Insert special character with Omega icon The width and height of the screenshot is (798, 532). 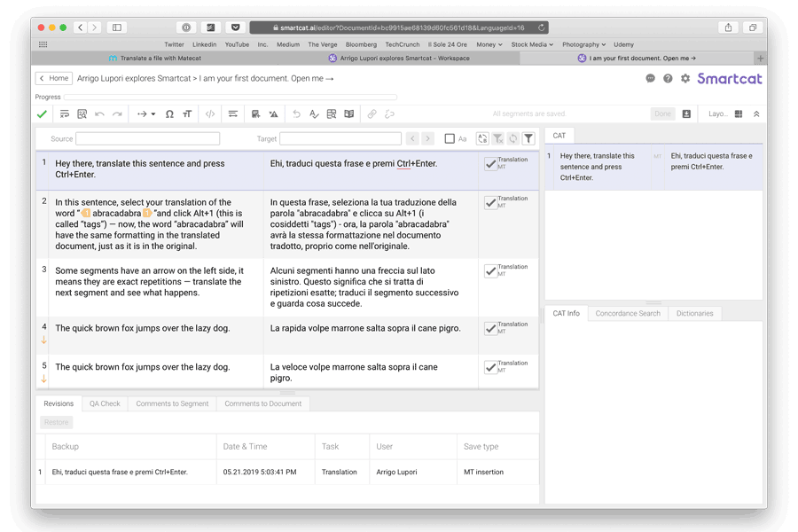click(169, 114)
